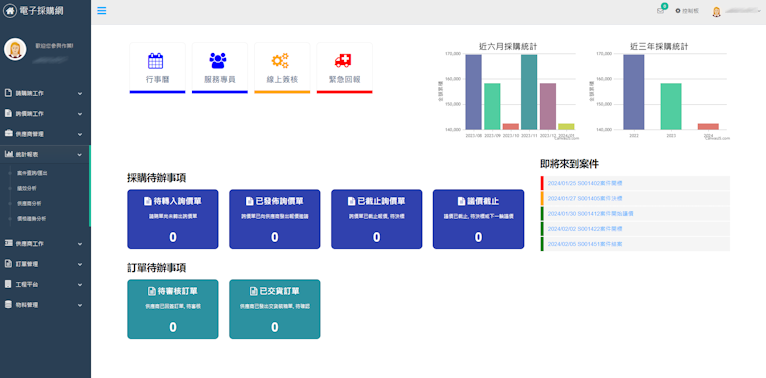Screen dimensions: 766x378
Task: Click the 詢價端工作 document icon
Action: click(8, 113)
